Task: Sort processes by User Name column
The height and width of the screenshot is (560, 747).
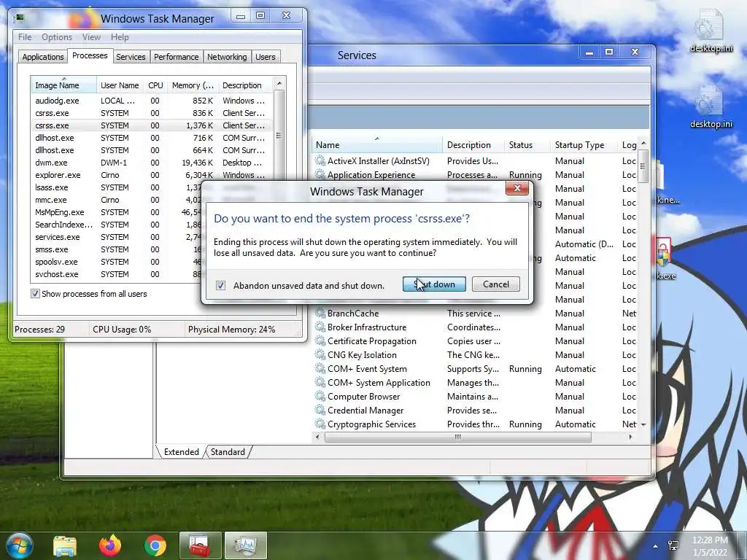Action: [120, 85]
